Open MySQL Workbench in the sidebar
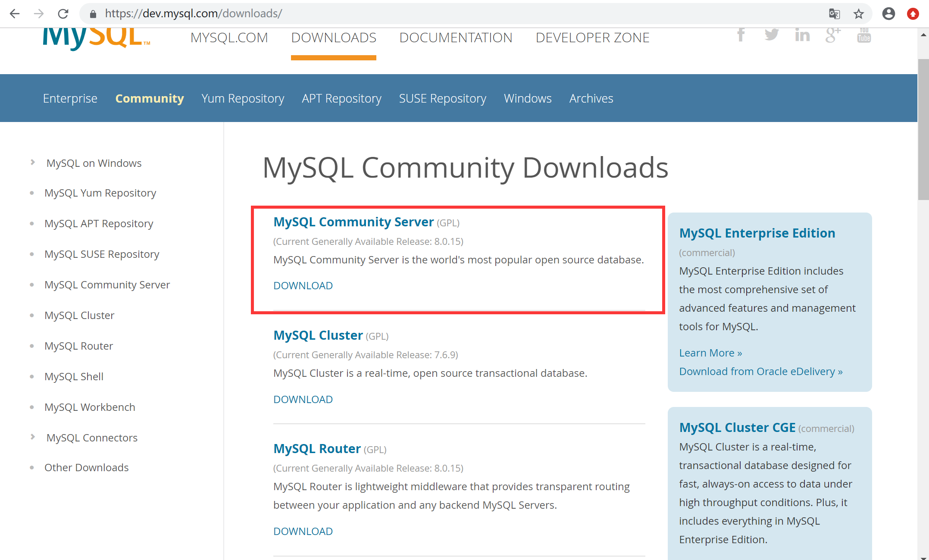Viewport: 929px width, 560px height. (90, 407)
